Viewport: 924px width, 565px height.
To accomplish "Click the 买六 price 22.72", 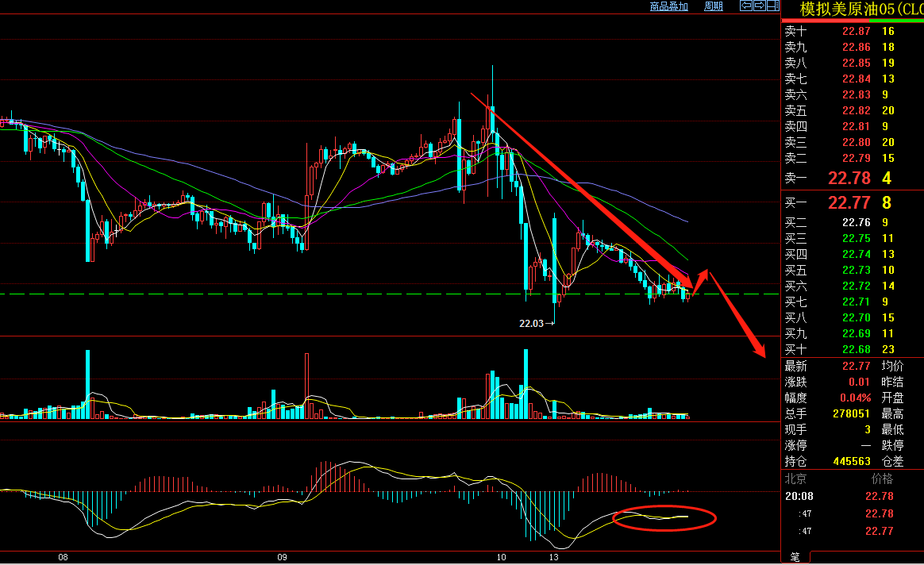I will coord(857,286).
